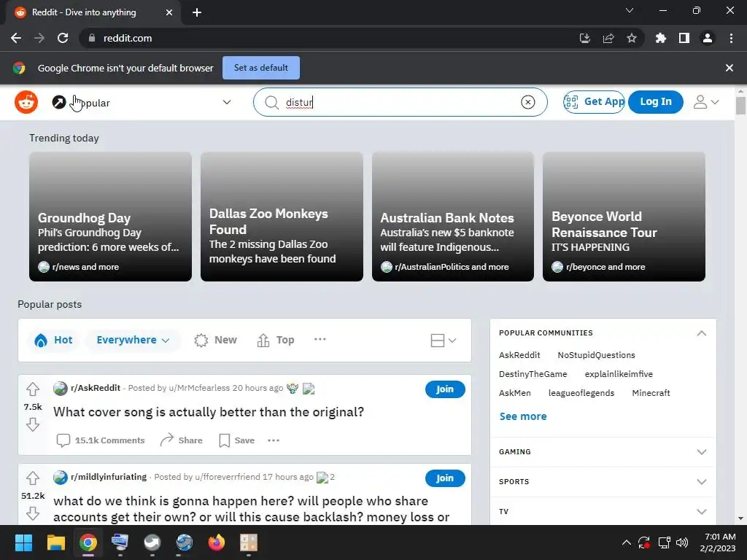Click the Reddit logo home icon

(x=26, y=102)
